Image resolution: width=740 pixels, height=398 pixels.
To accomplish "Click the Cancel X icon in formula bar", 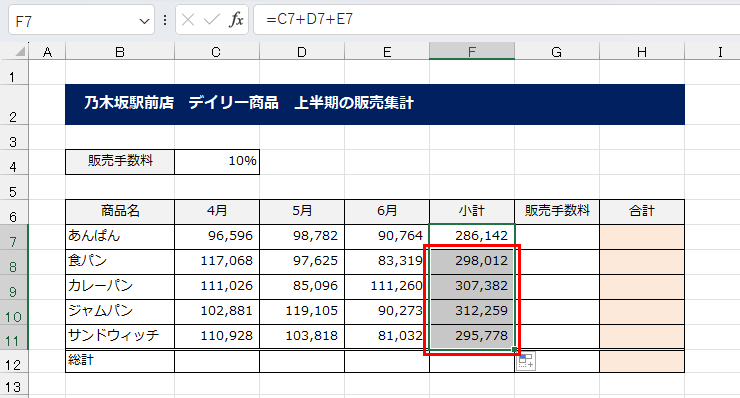I will [x=188, y=20].
